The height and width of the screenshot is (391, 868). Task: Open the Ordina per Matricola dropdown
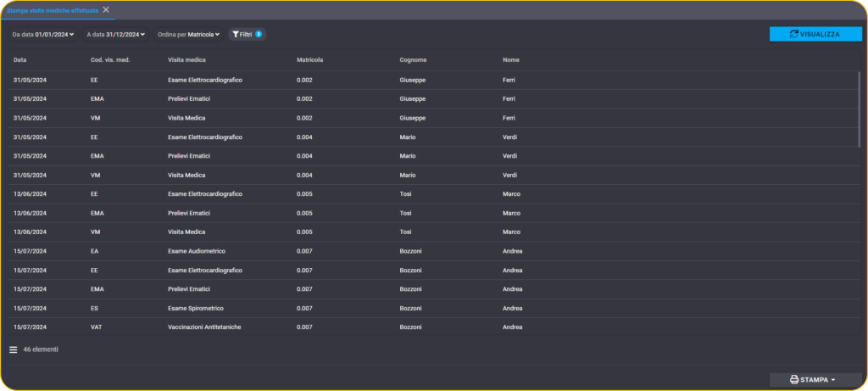[x=189, y=34]
